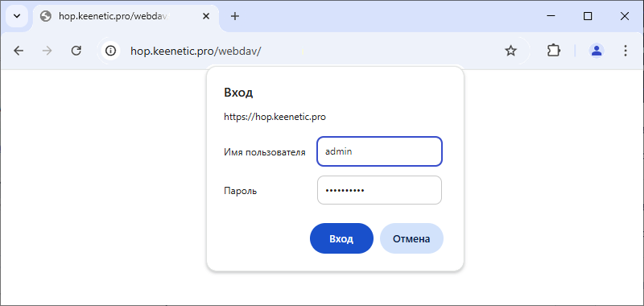Open a new tab with plus icon

pyautogui.click(x=234, y=16)
